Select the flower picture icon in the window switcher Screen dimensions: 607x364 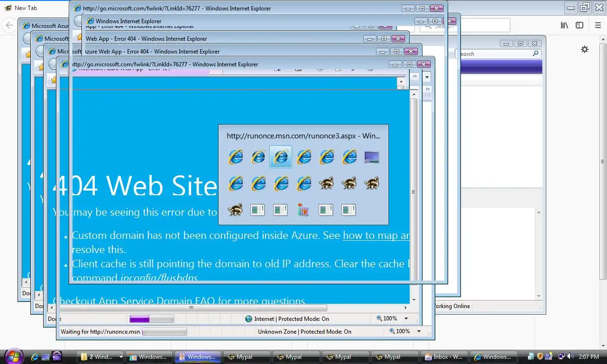pos(303,209)
